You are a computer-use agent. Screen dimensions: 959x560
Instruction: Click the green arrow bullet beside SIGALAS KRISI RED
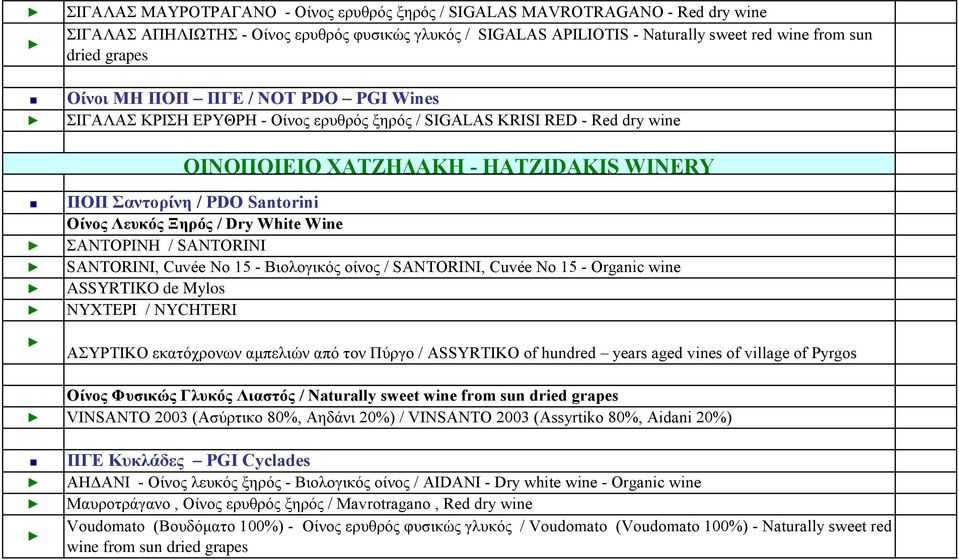pos(34,120)
